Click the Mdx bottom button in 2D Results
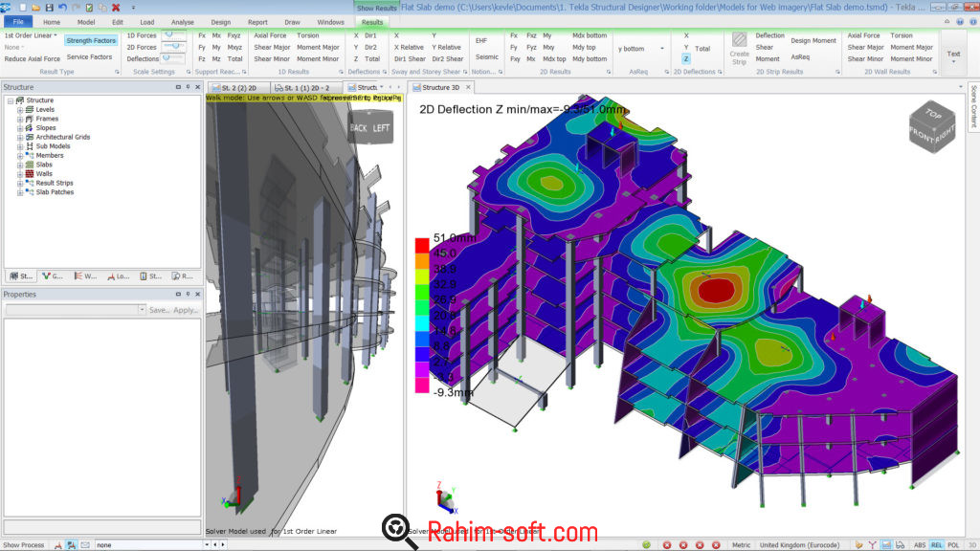Screen dimensions: 980x551 590,35
